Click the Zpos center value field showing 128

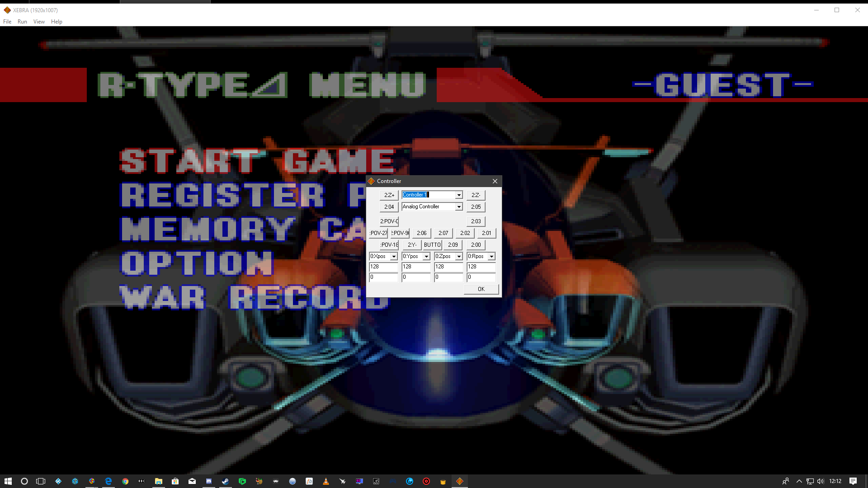point(448,267)
